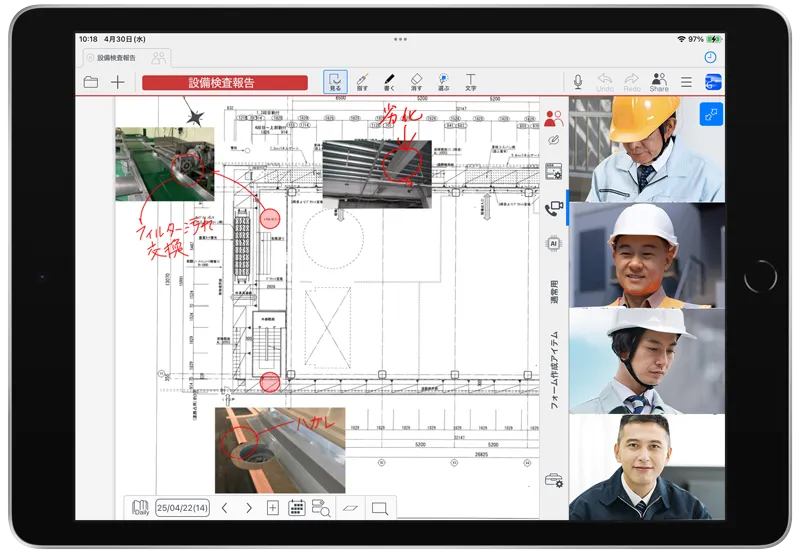The height and width of the screenshot is (553, 800).
Task: Expand the date selector 25/04/22(14)
Action: (x=183, y=508)
